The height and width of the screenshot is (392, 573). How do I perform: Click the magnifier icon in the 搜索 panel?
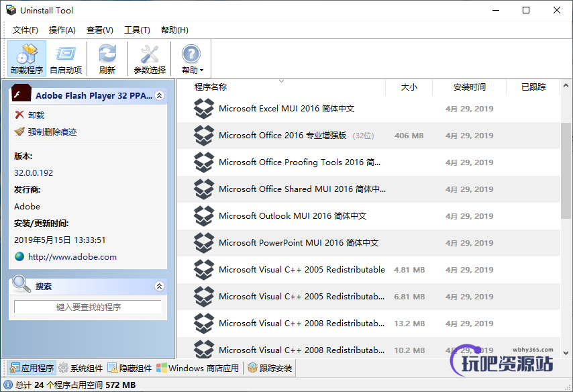point(21,283)
